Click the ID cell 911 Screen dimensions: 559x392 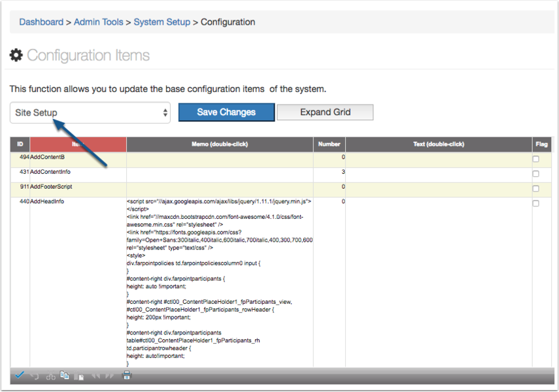20,189
